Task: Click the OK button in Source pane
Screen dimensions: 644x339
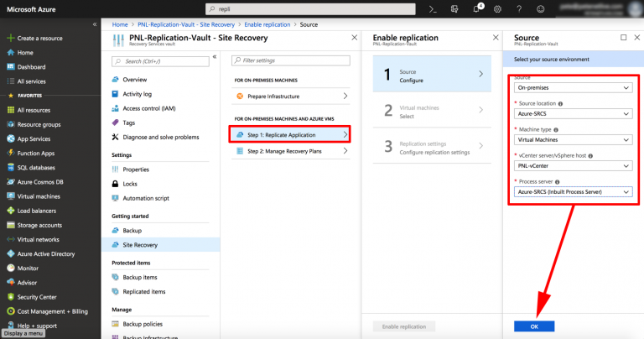Action: point(534,326)
